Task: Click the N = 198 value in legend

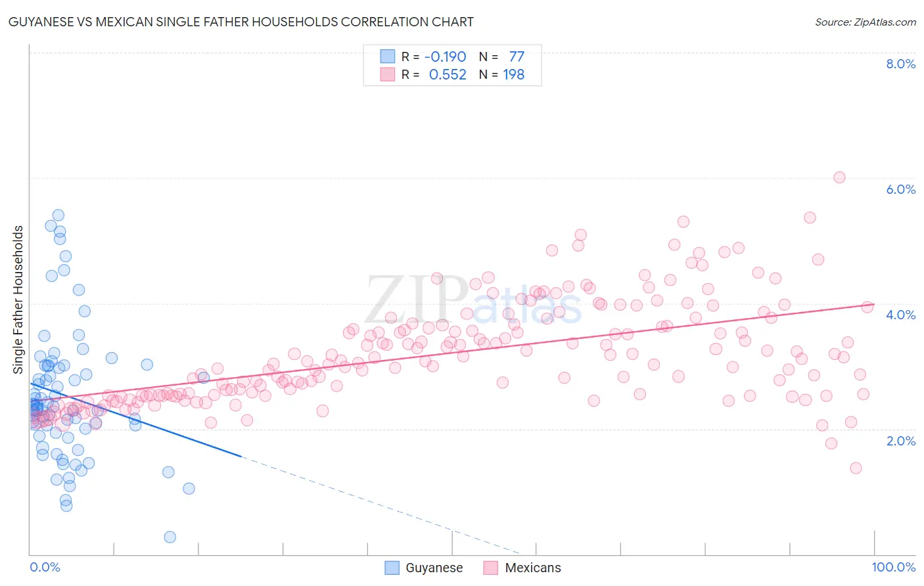Action: (501, 74)
